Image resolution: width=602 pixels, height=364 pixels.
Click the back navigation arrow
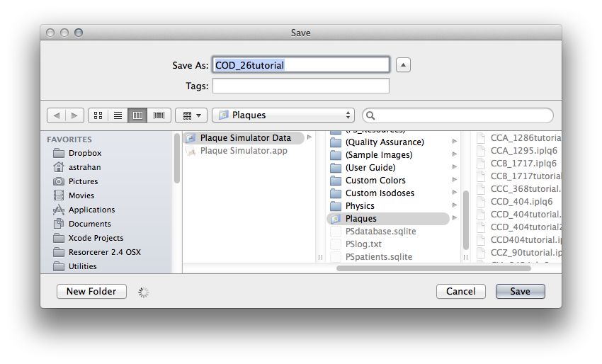[56, 115]
